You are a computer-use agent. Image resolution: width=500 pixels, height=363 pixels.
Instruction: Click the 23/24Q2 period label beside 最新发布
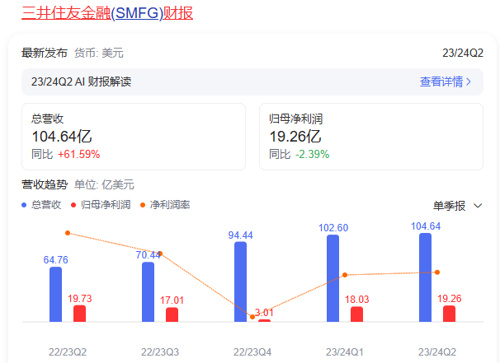(463, 53)
